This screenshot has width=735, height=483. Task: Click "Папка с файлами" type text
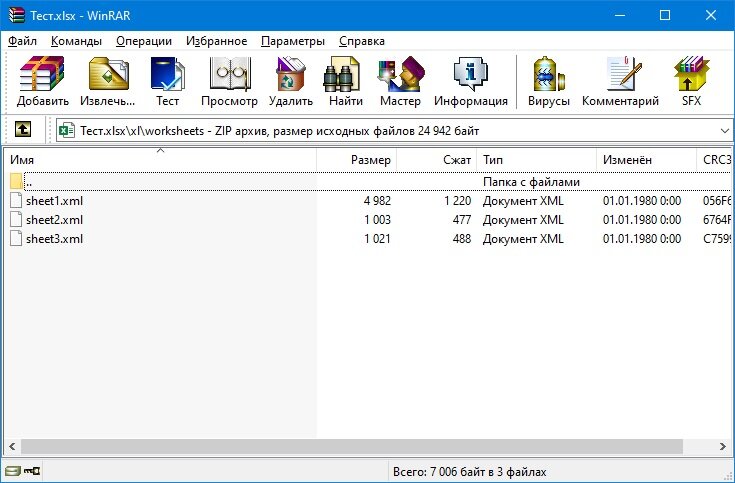coord(532,182)
